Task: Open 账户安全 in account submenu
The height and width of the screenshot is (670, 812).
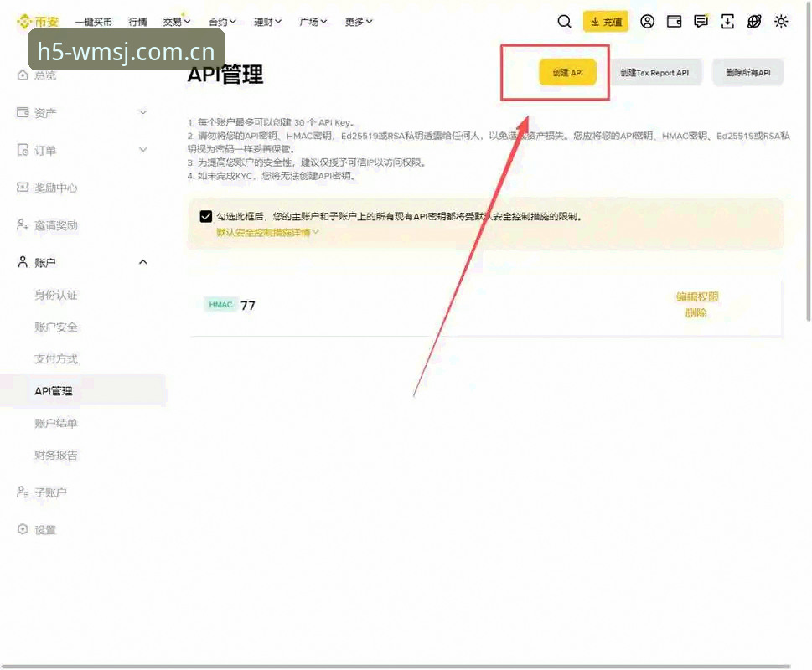Action: click(x=56, y=327)
